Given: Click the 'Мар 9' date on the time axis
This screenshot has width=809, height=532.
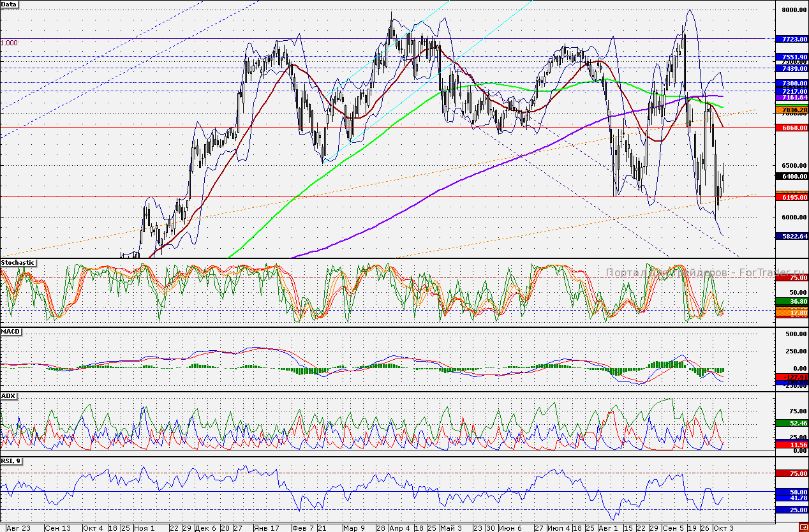Looking at the screenshot, I should [353, 528].
